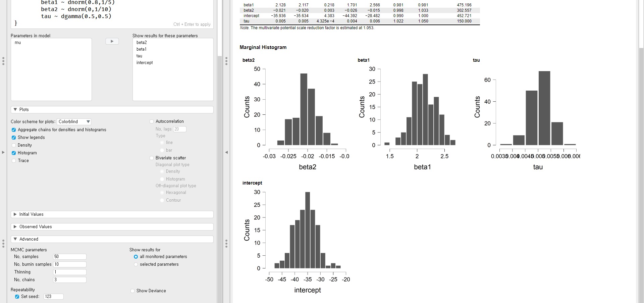The height and width of the screenshot is (303, 644).
Task: Select mu in Parameters in model list
Action: click(18, 43)
